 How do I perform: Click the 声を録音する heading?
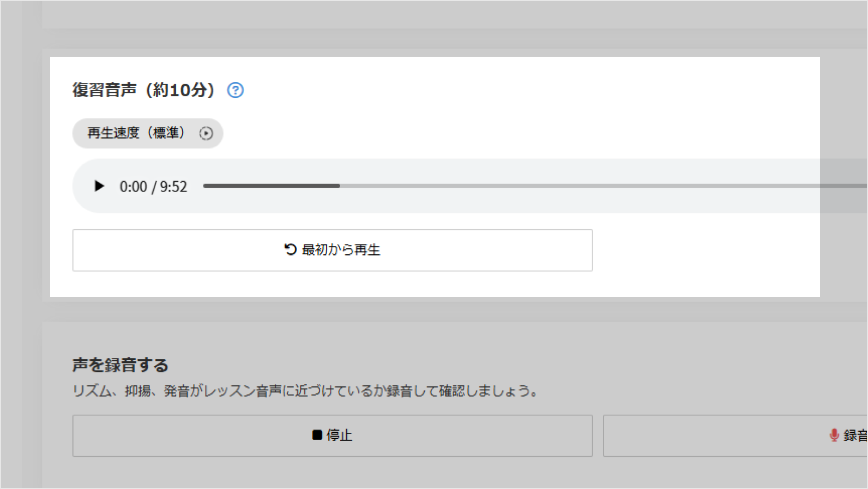point(120,365)
